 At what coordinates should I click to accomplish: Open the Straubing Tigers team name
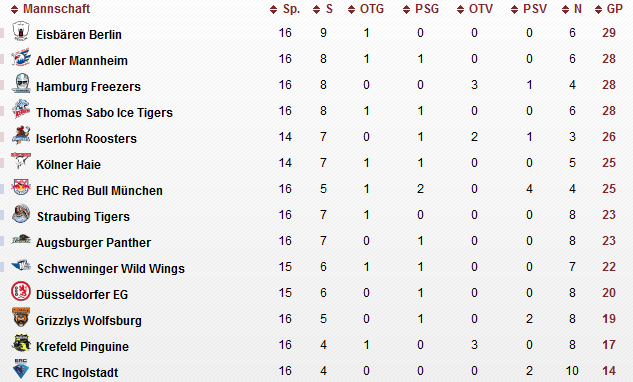[83, 217]
